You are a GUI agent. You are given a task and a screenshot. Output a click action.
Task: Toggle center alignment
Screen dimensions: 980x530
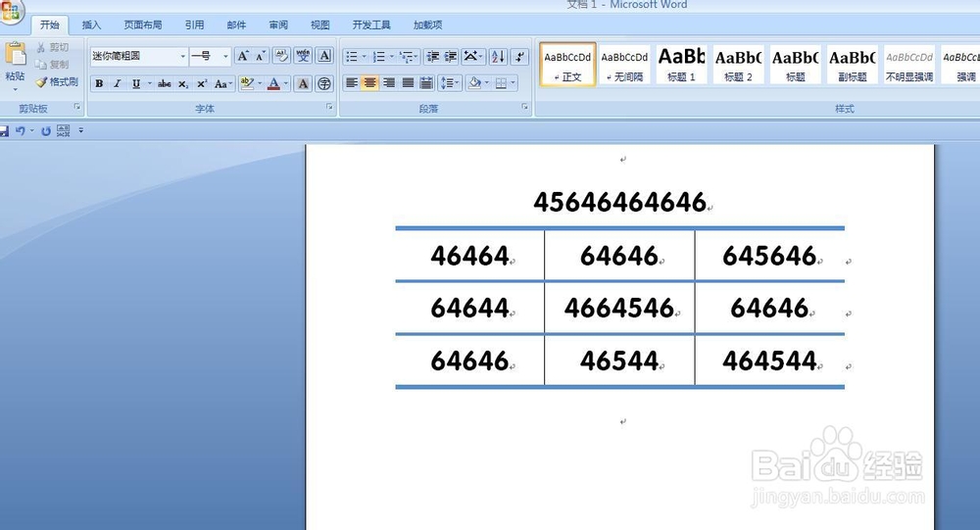pos(370,83)
